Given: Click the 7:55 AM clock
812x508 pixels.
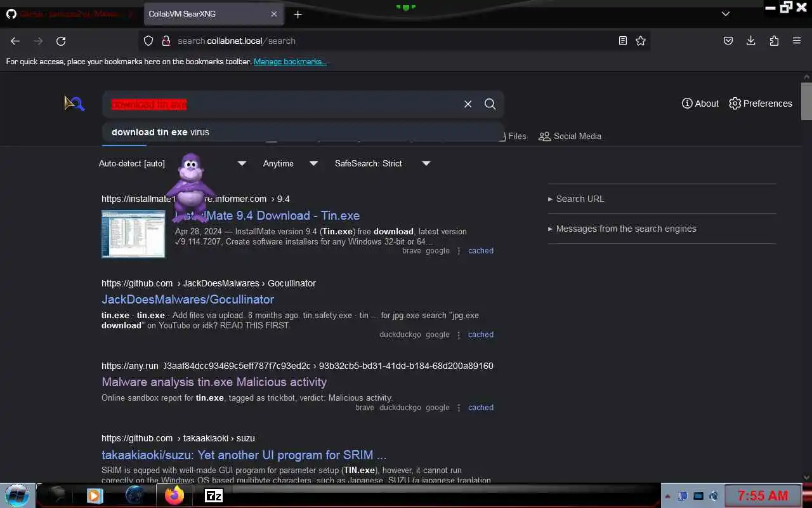Looking at the screenshot, I should pyautogui.click(x=763, y=496).
